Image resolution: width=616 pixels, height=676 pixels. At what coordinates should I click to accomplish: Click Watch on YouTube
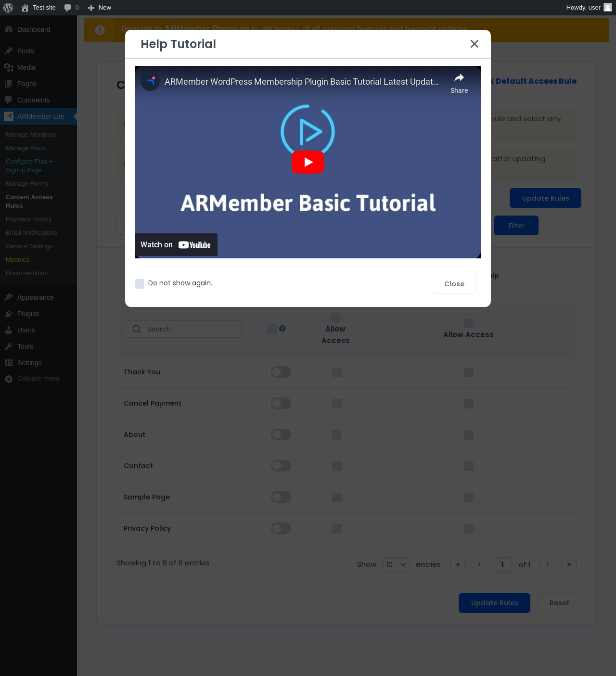pos(176,245)
